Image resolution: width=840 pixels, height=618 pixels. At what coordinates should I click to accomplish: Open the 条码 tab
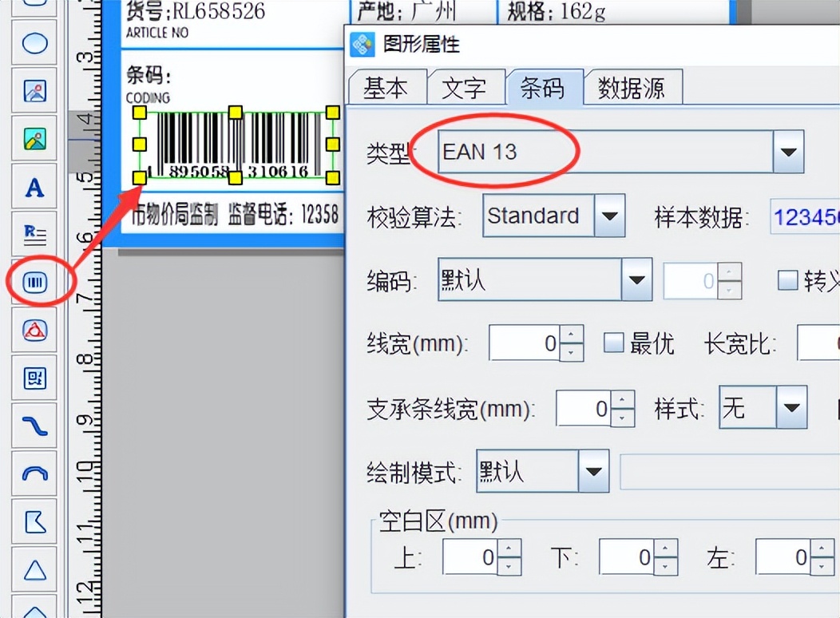pyautogui.click(x=543, y=87)
